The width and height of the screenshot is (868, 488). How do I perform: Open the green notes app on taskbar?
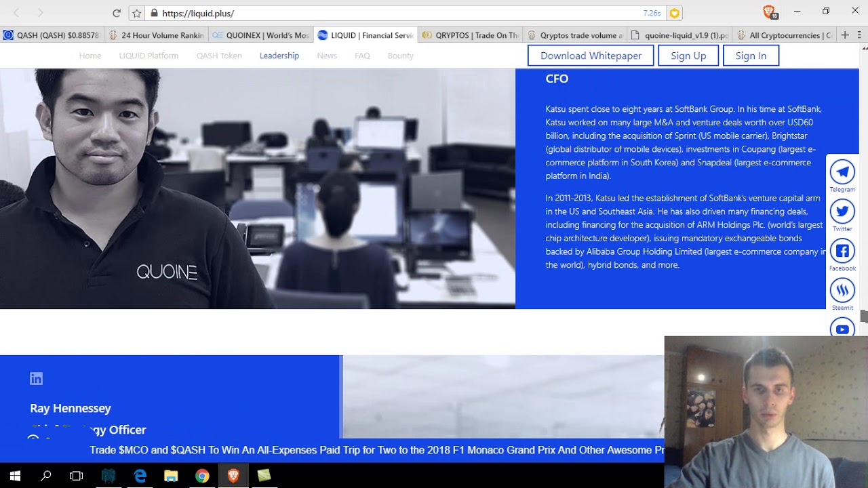(x=264, y=476)
